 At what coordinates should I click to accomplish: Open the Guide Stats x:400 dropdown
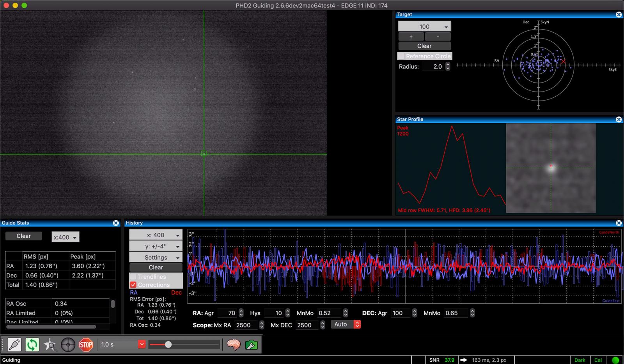[x=65, y=237]
